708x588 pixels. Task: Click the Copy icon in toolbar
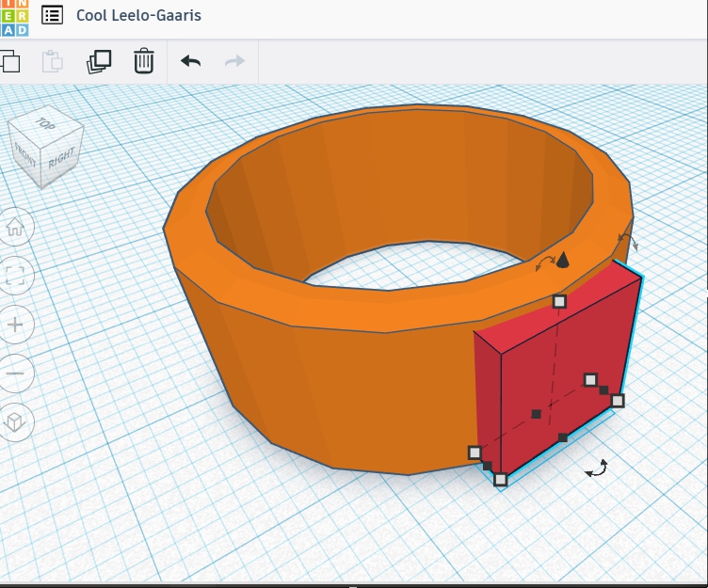[9, 62]
